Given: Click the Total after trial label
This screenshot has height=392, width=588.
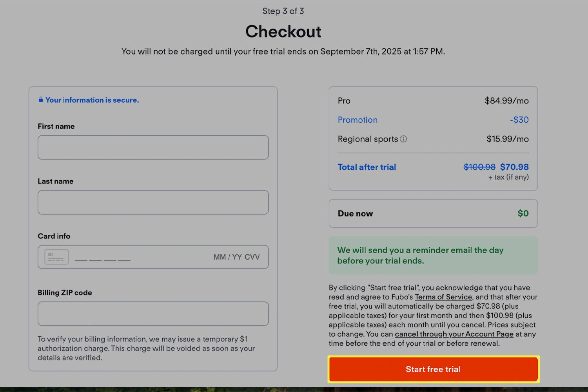Looking at the screenshot, I should click(367, 167).
